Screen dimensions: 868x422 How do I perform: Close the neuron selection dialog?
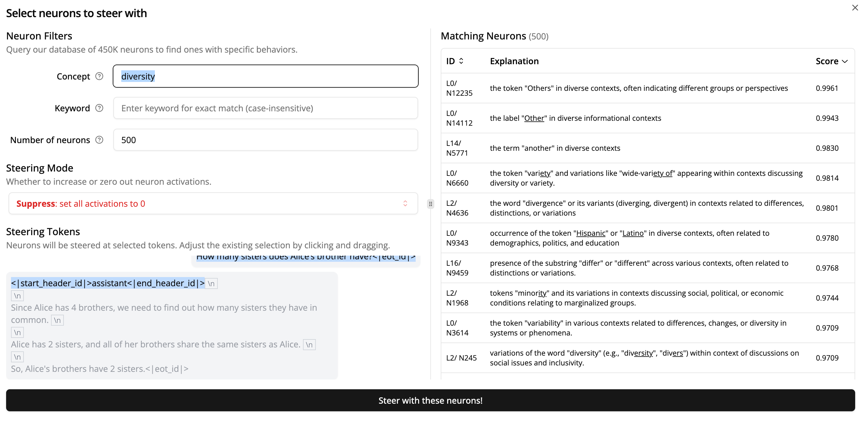pos(855,8)
